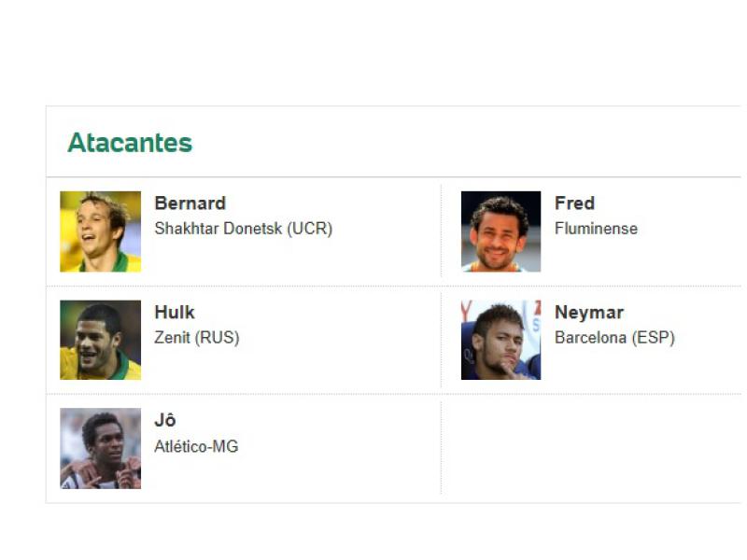Open the Fred name link
Image resolution: width=747 pixels, height=560 pixels.
pyautogui.click(x=574, y=203)
